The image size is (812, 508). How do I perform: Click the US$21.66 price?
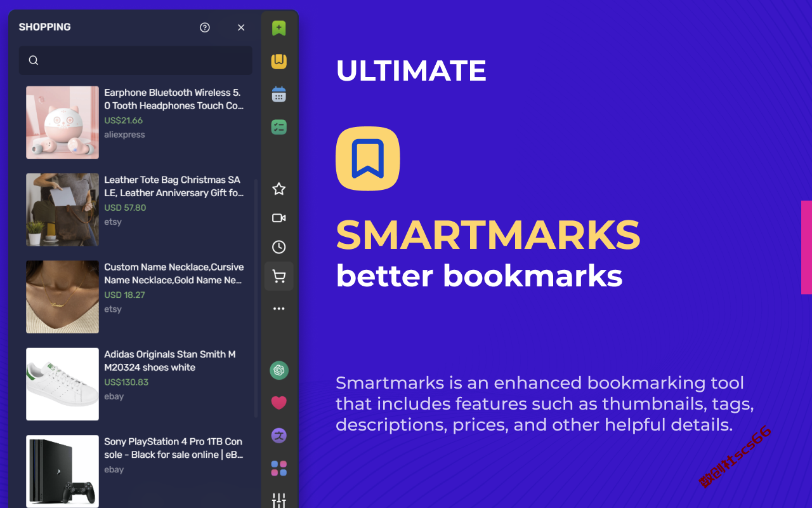[x=123, y=121]
